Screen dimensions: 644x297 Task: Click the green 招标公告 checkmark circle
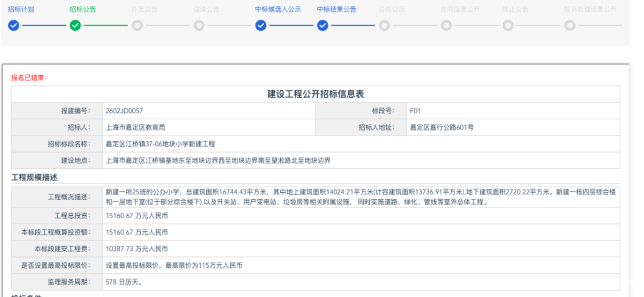[75, 25]
